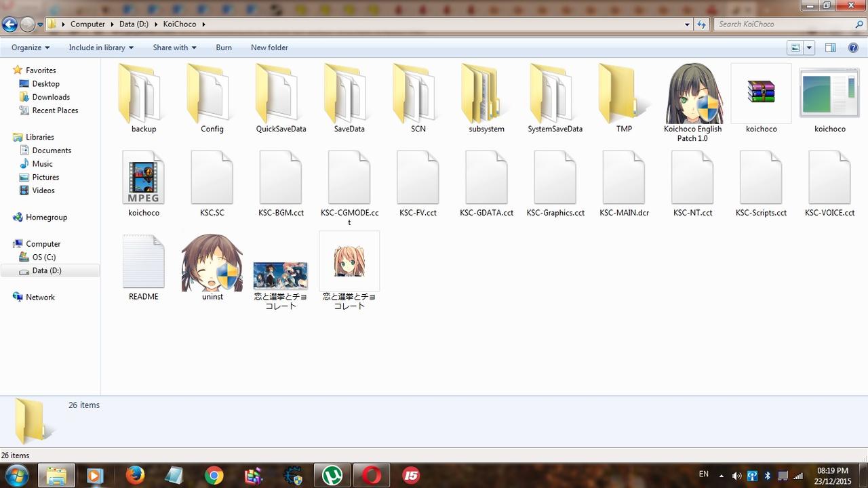This screenshot has width=868, height=488.
Task: Select the KSC-MAIN.dcr file
Action: click(x=624, y=179)
